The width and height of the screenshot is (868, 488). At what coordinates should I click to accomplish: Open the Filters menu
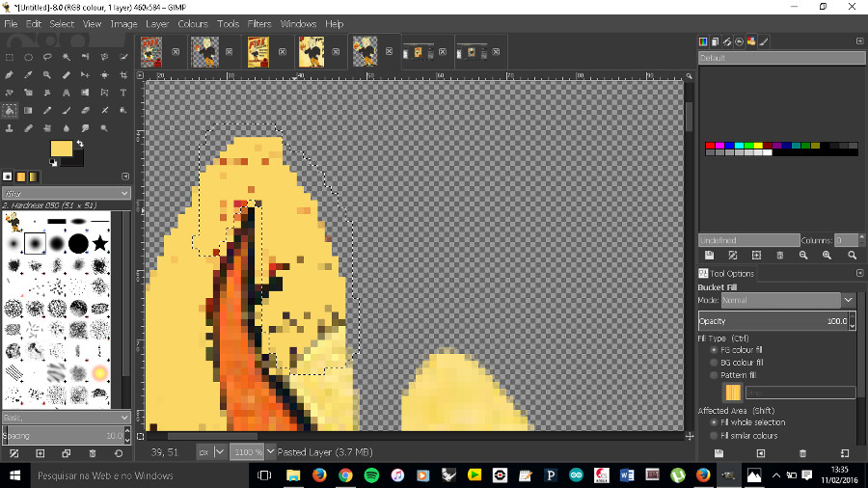pyautogui.click(x=259, y=24)
